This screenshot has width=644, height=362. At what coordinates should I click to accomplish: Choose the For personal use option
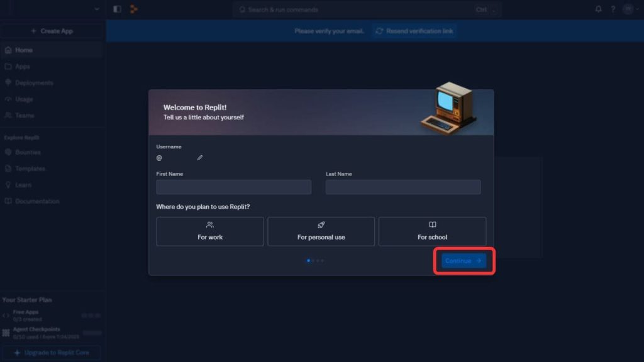point(321,231)
